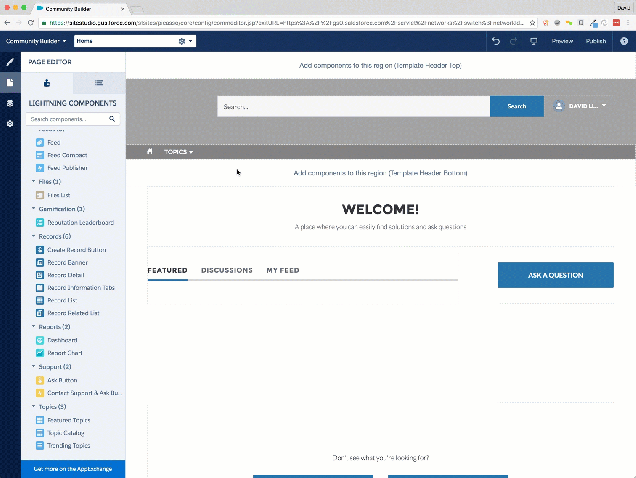
Task: Open the desktop view mode icon
Action: coord(533,41)
